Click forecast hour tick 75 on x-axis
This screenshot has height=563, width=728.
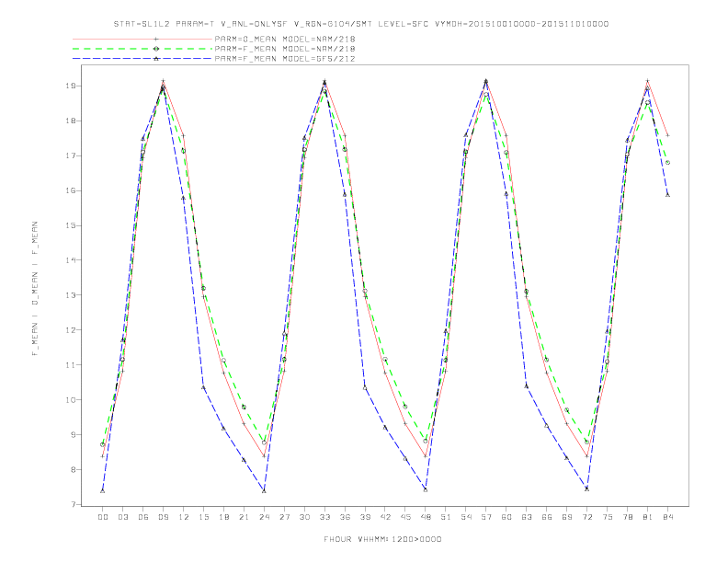[x=608, y=517]
